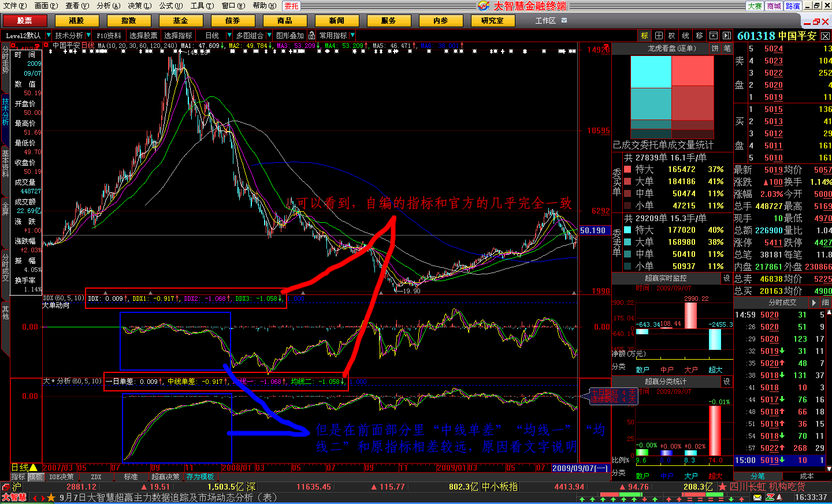Select the 模板 tab at bottom left
This screenshot has height=504, width=832.
(x=36, y=477)
